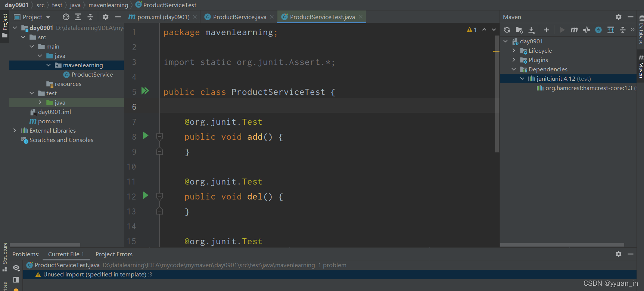Expand the test java folder
The width and height of the screenshot is (644, 291).
click(x=40, y=102)
